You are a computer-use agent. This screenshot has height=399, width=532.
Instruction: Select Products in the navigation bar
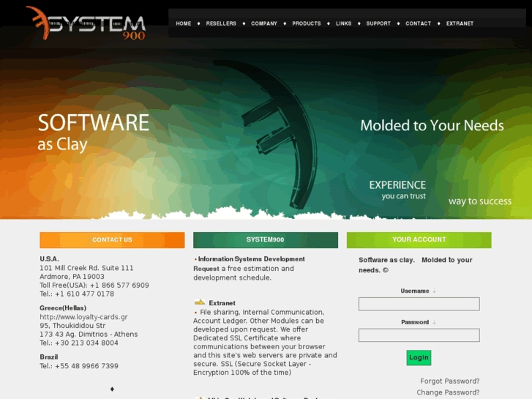pyautogui.click(x=307, y=23)
